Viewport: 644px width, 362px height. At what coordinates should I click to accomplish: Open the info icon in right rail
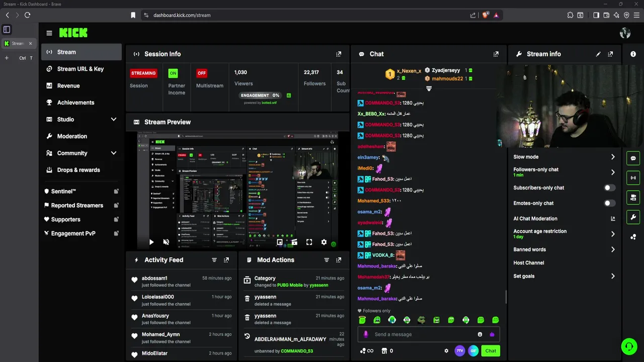[x=633, y=54]
